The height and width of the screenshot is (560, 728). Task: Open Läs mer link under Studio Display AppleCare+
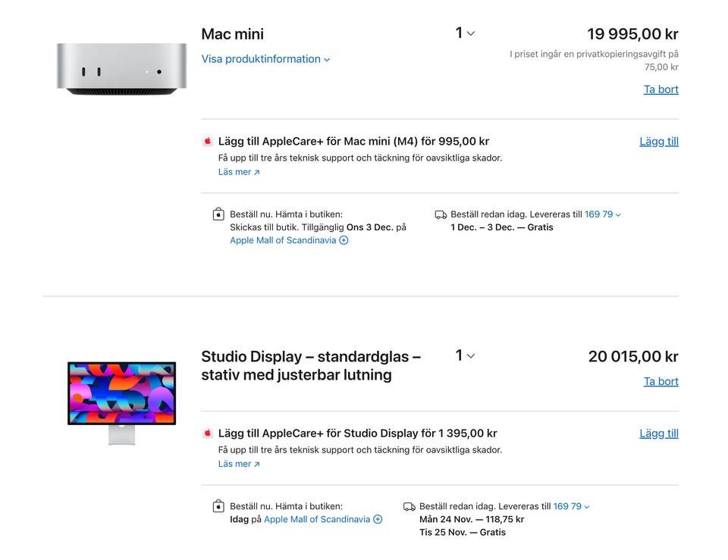point(239,464)
